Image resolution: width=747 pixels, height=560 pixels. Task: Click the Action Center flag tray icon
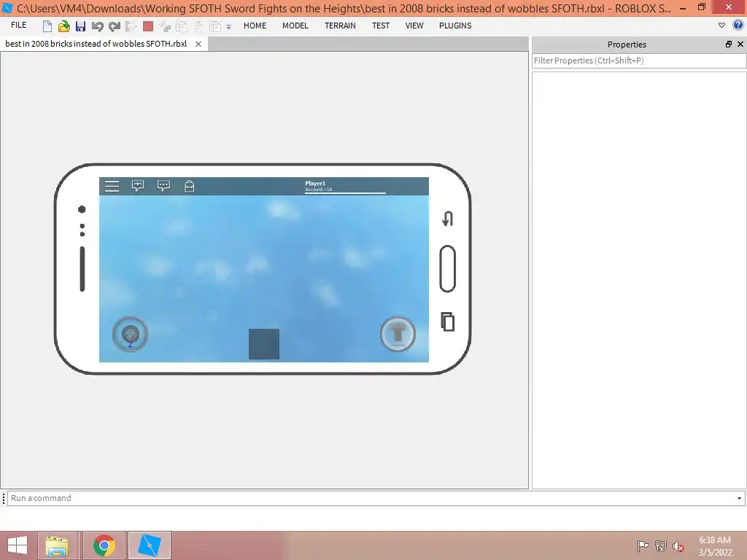coord(643,545)
